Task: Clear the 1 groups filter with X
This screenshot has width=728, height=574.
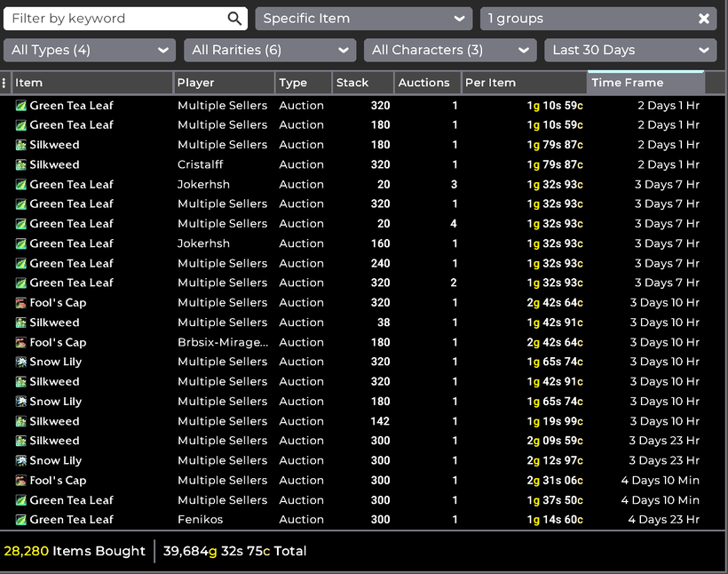Action: point(704,19)
